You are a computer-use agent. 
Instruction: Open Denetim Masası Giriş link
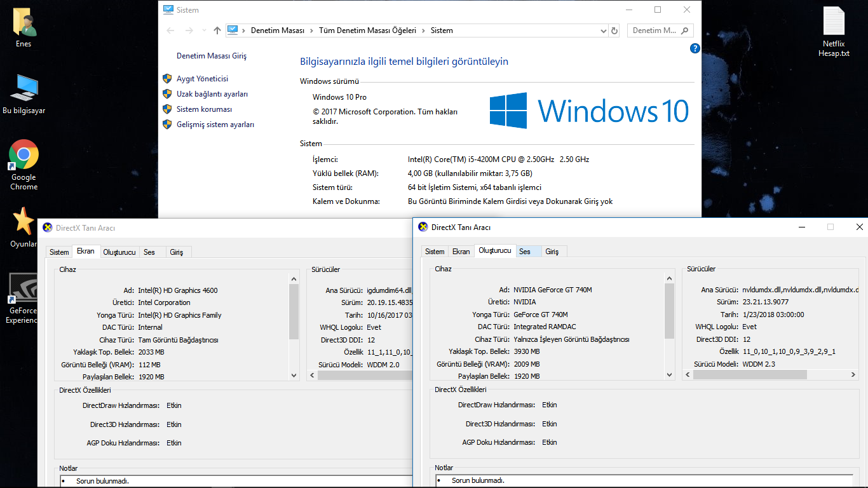pos(212,56)
